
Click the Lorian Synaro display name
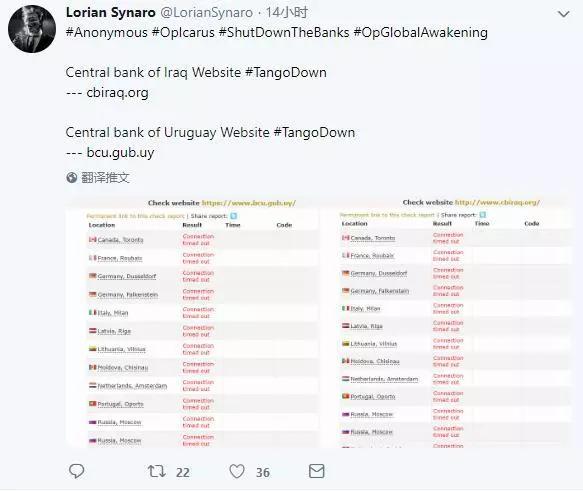(111, 13)
